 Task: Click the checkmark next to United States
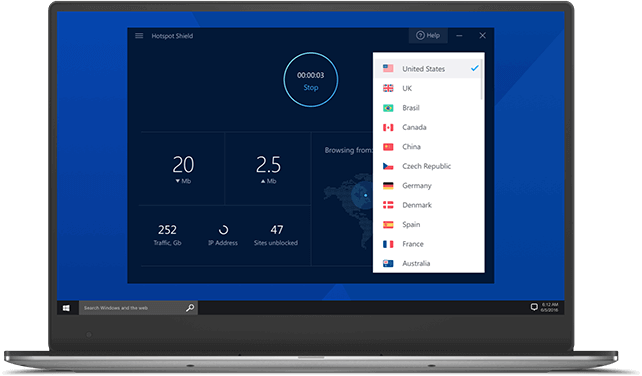click(475, 68)
